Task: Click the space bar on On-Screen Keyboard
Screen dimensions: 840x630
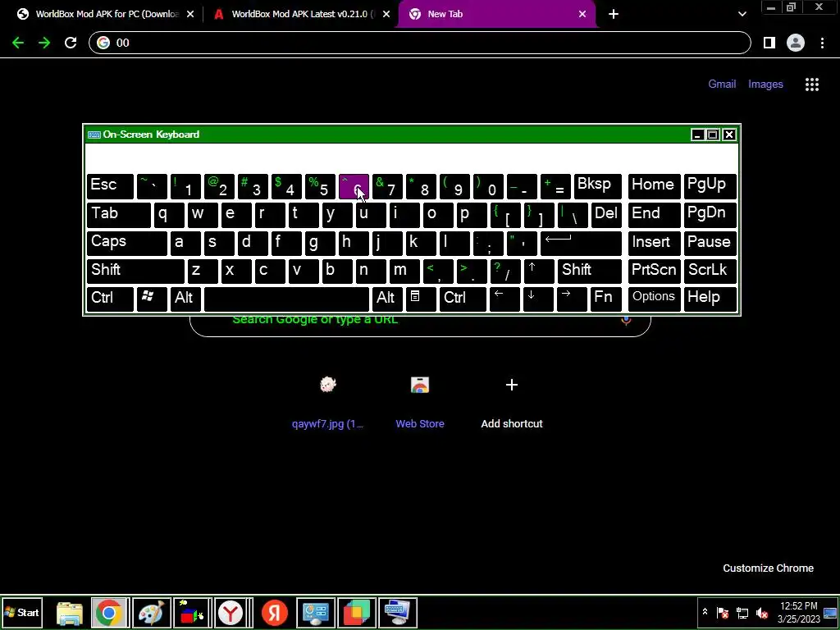Action: point(286,299)
